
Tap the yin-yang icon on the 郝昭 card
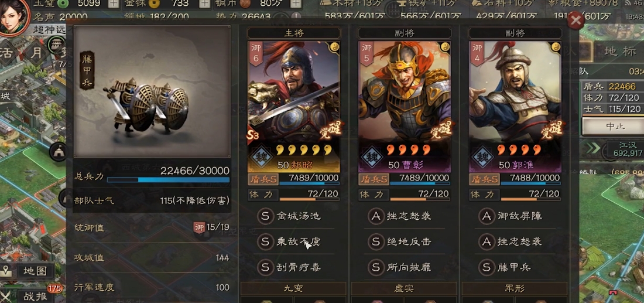coord(334,47)
